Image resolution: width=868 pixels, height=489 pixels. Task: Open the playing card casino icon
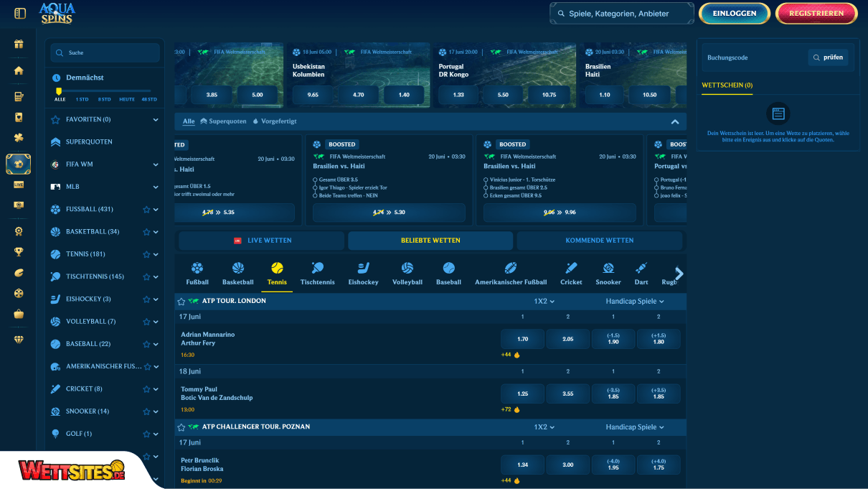point(19,116)
